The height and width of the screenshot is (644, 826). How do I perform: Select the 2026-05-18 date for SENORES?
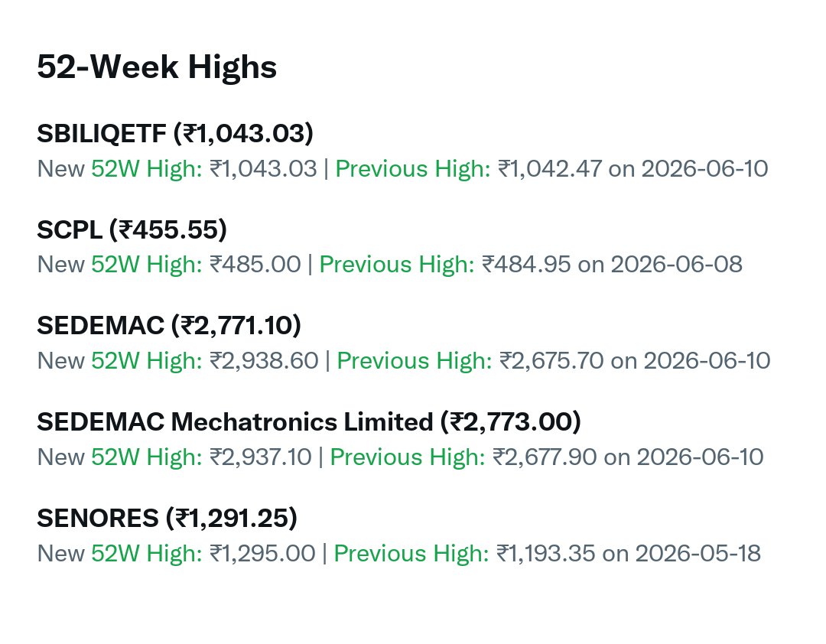[698, 553]
